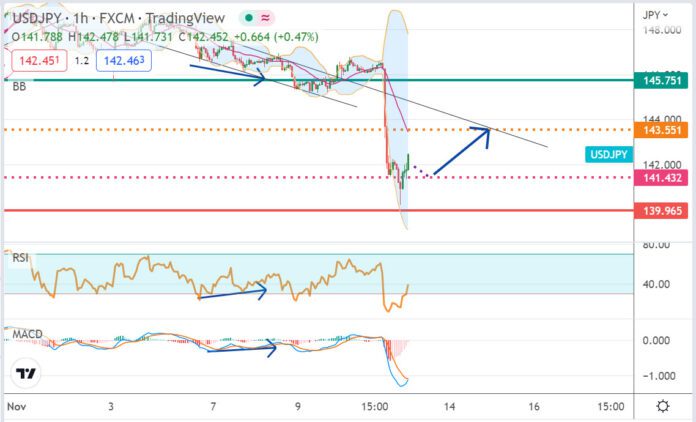Click the high value H142.478
The height and width of the screenshot is (422, 696).
93,37
